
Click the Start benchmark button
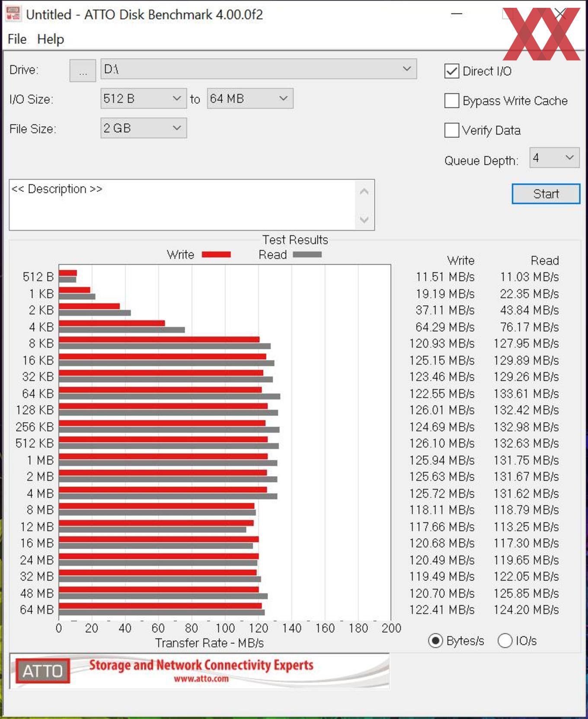coord(546,194)
